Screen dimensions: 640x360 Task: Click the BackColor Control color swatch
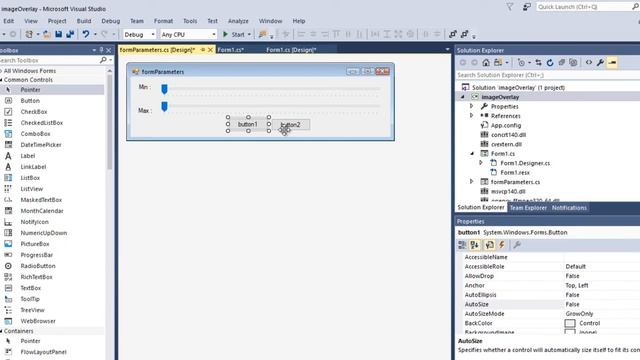(x=570, y=323)
